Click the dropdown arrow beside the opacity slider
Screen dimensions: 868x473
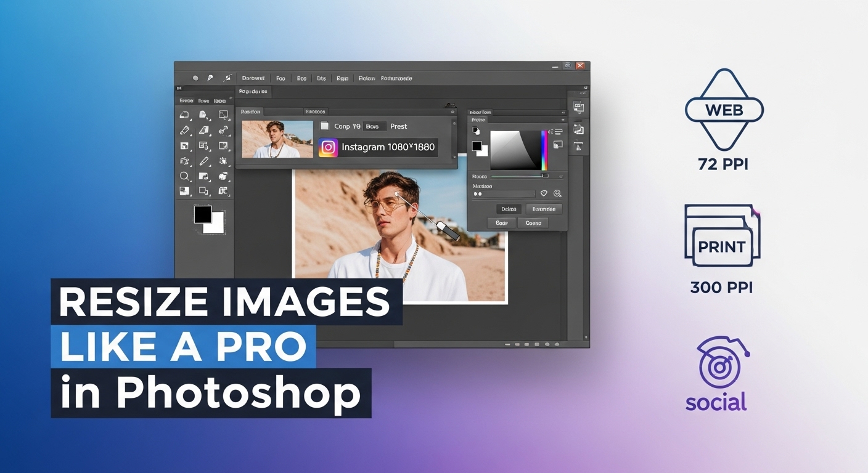(561, 176)
